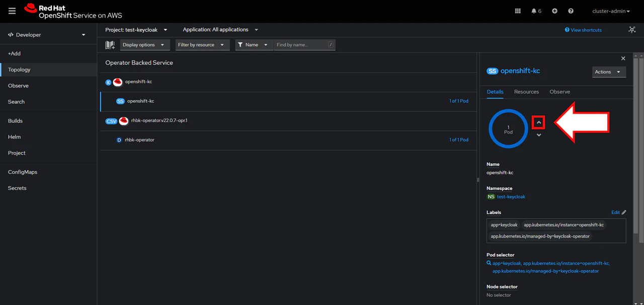Open the help question mark menu
Viewport: 644px width, 305px height.
click(x=571, y=11)
